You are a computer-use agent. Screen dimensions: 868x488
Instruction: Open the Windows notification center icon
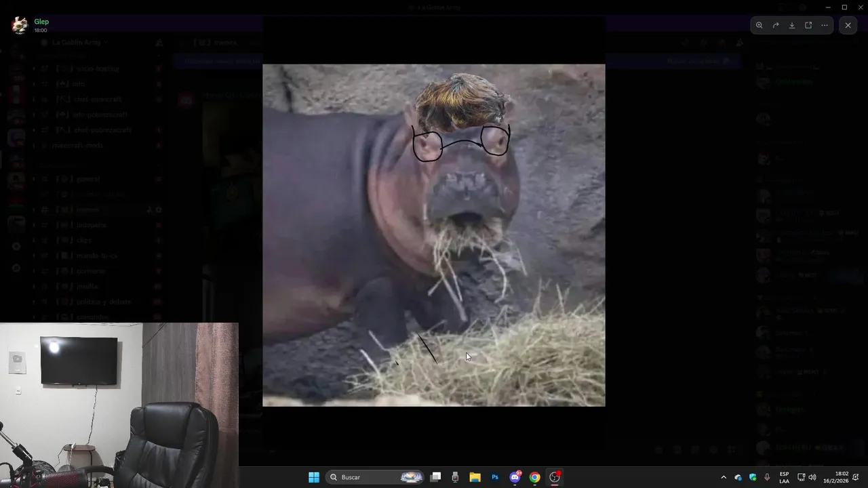[x=856, y=477]
